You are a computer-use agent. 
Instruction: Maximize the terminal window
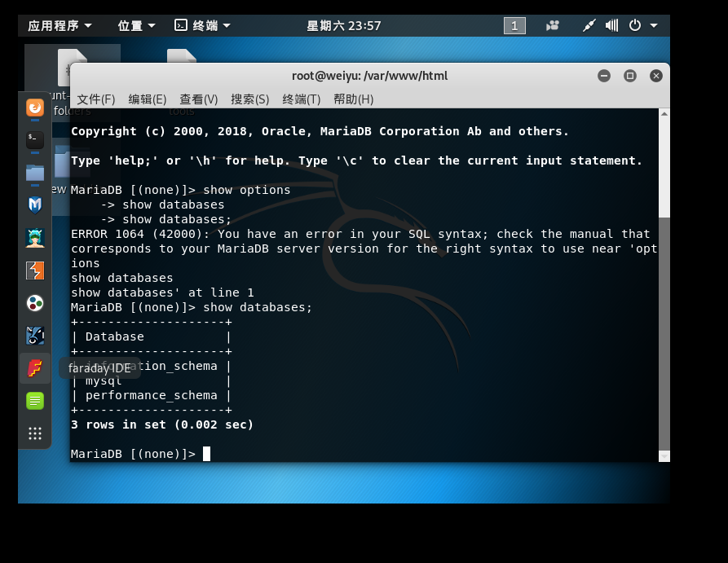pyautogui.click(x=629, y=76)
